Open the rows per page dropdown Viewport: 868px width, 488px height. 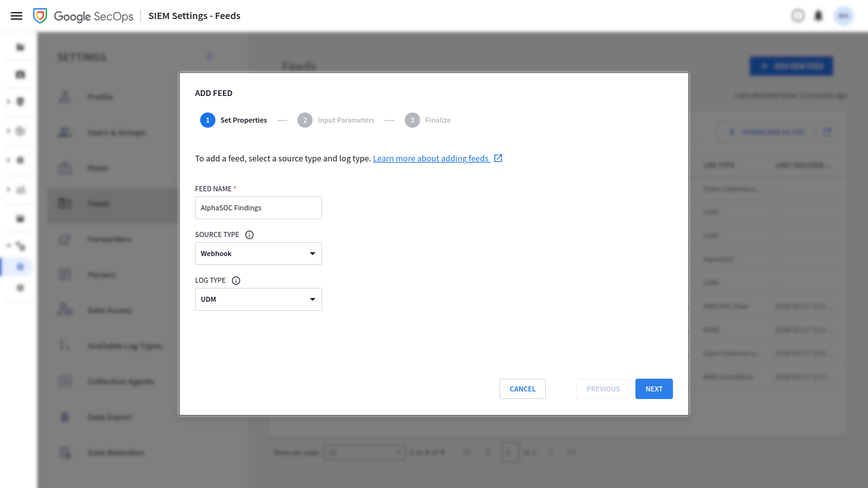pyautogui.click(x=364, y=452)
